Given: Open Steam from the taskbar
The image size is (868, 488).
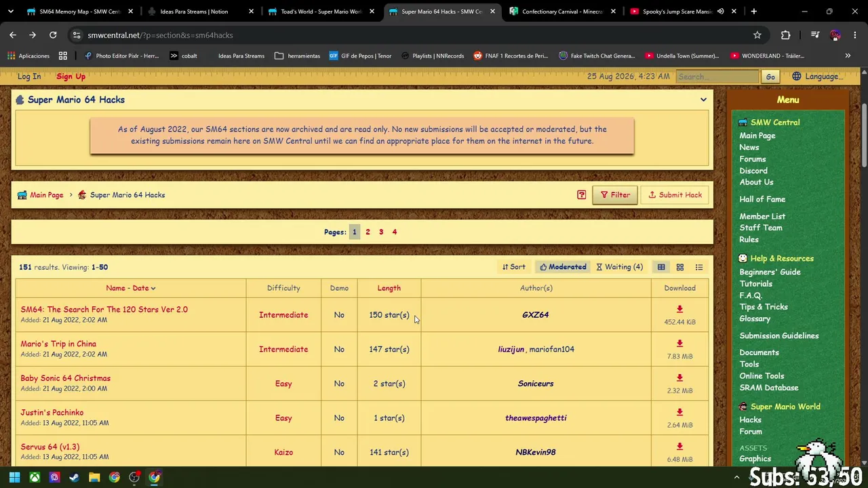Looking at the screenshot, I should 75,477.
